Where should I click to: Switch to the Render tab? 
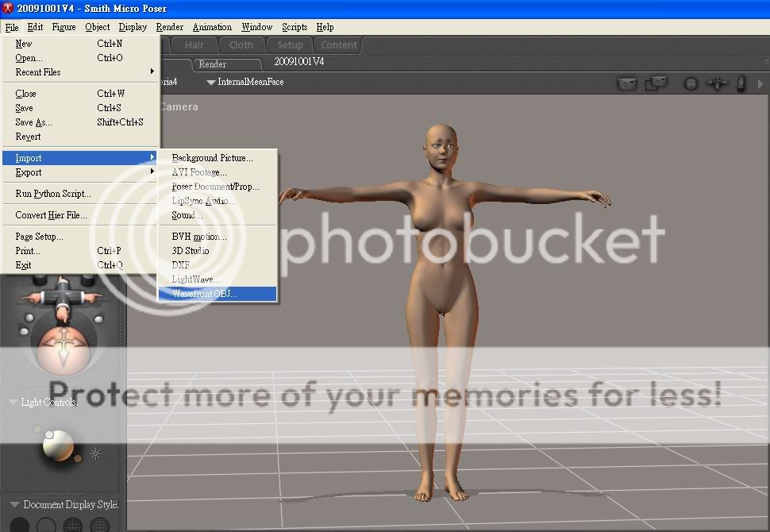212,64
